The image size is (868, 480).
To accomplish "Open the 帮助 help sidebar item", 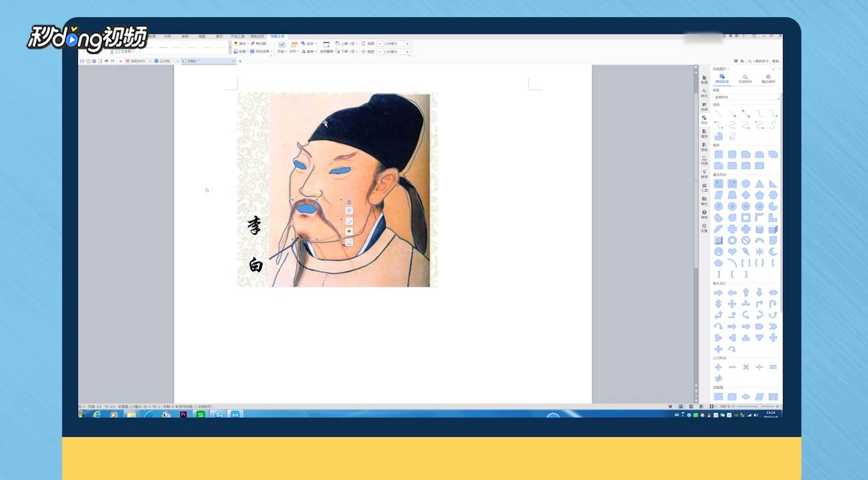I will point(704,215).
